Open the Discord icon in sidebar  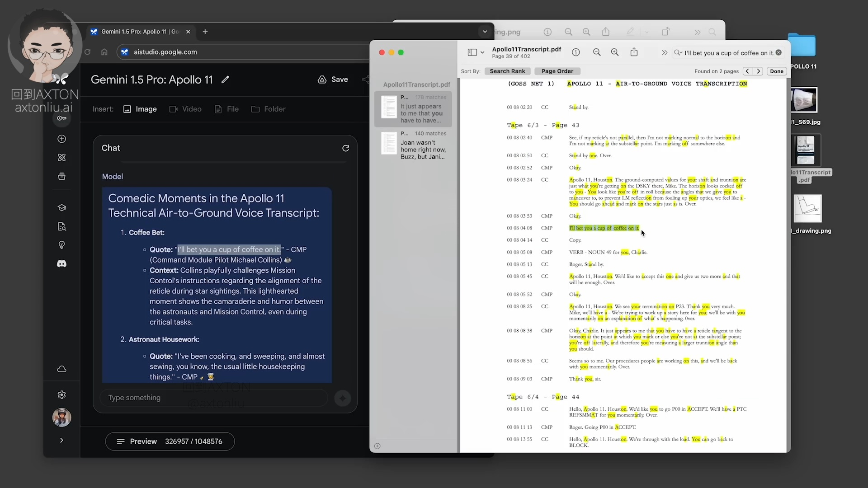coord(62,264)
